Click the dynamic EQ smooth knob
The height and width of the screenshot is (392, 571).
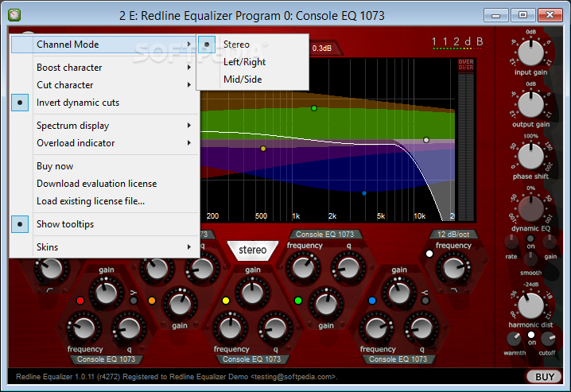[x=530, y=259]
